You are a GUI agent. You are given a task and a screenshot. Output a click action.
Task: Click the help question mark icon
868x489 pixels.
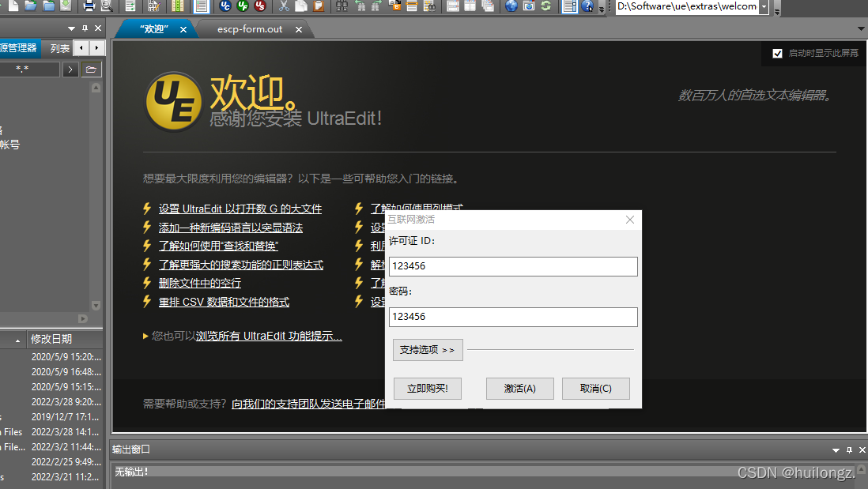pos(588,6)
